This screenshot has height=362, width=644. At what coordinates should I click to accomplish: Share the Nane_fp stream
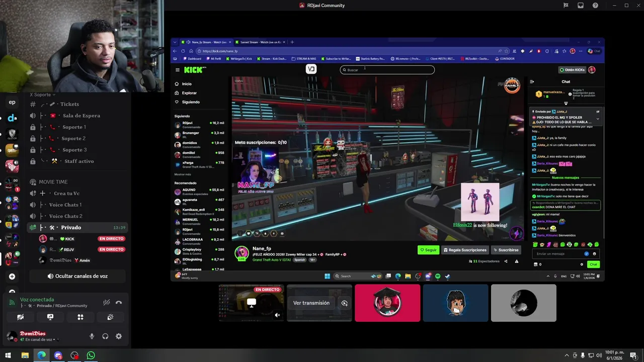(506, 261)
